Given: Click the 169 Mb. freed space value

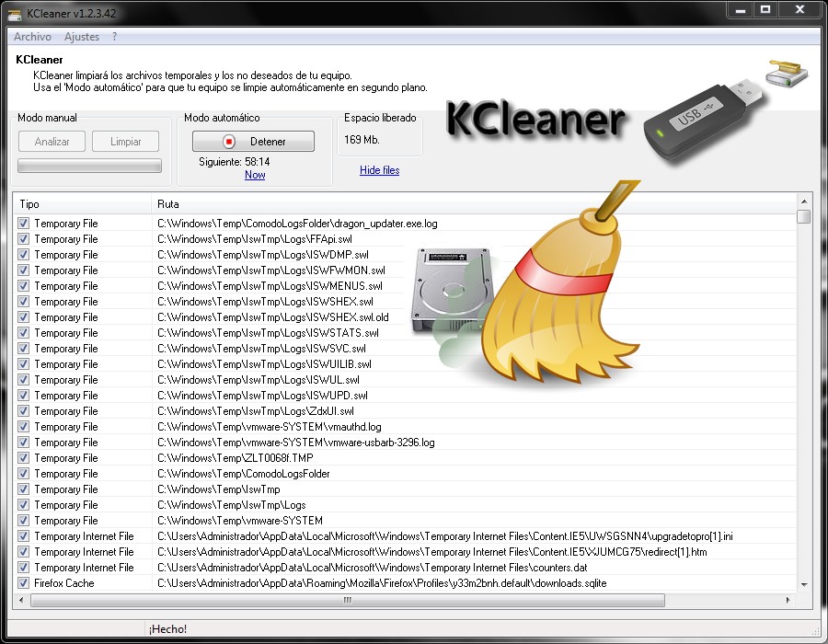Looking at the screenshot, I should [362, 140].
